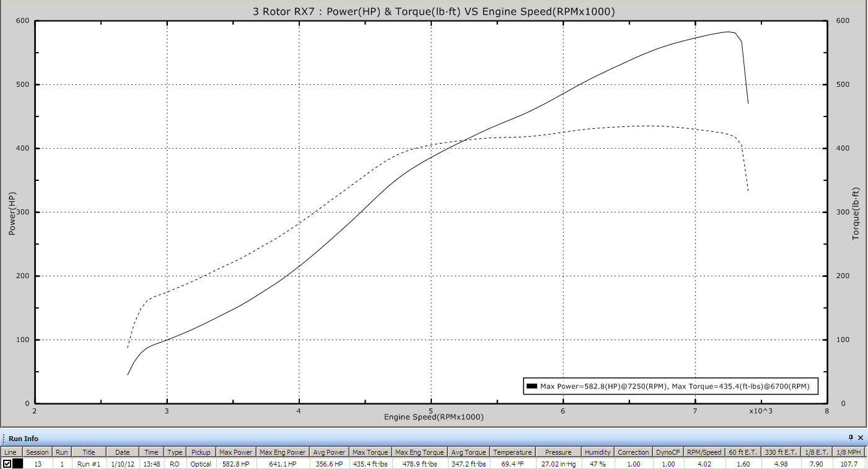Sort by the Max Power column header
This screenshot has width=868, height=469.
tap(235, 452)
